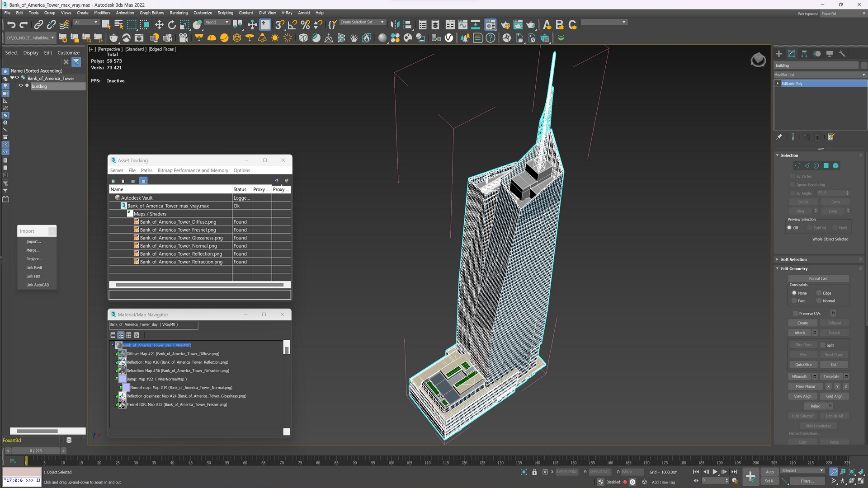The width and height of the screenshot is (868, 488).
Task: Click the Attach button
Action: click(800, 333)
